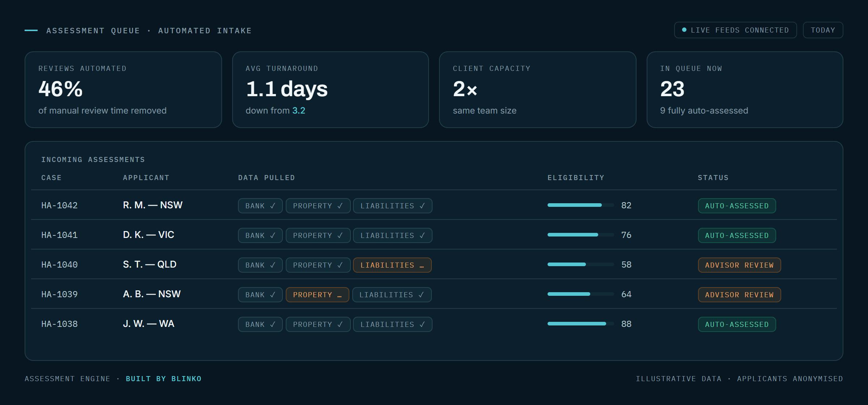Click the AUTO-ASSESSED status badge for HA-1041
This screenshot has height=405, width=868.
point(737,235)
